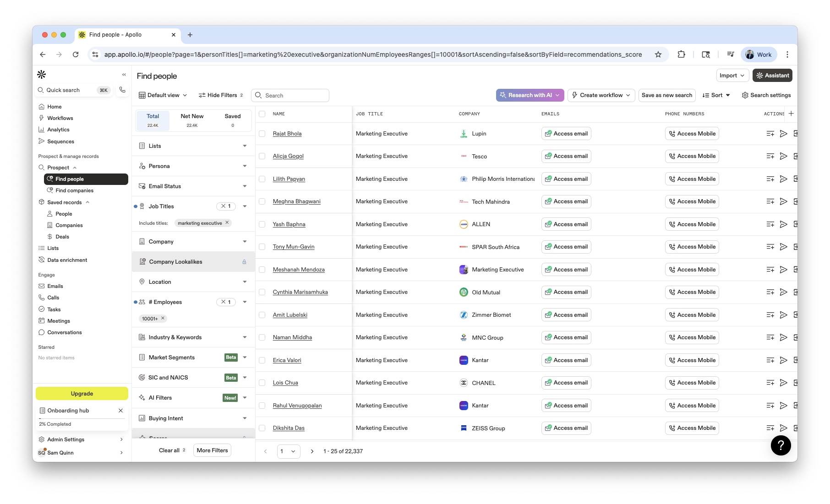Go back to the previous browser page
The image size is (830, 504).
[43, 54]
